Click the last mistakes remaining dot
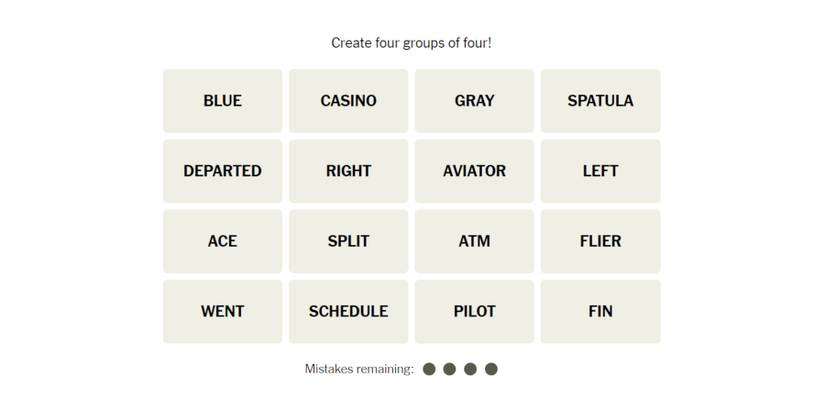Image resolution: width=825 pixels, height=413 pixels. (x=491, y=369)
